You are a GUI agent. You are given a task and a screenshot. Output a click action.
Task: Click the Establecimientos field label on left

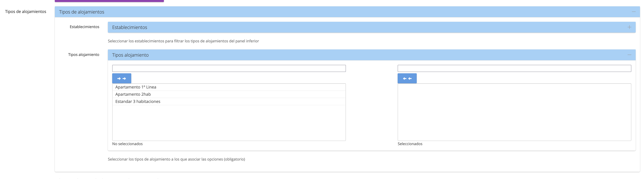tap(84, 27)
